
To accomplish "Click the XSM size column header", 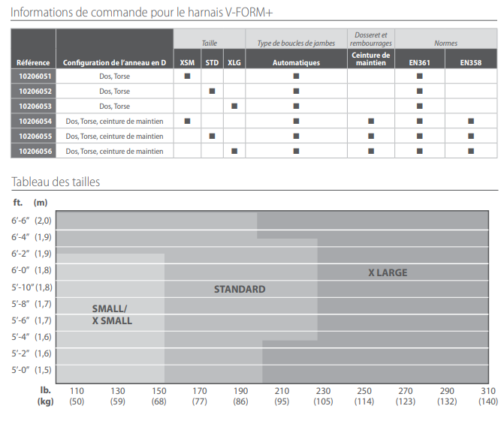I will 187,63.
